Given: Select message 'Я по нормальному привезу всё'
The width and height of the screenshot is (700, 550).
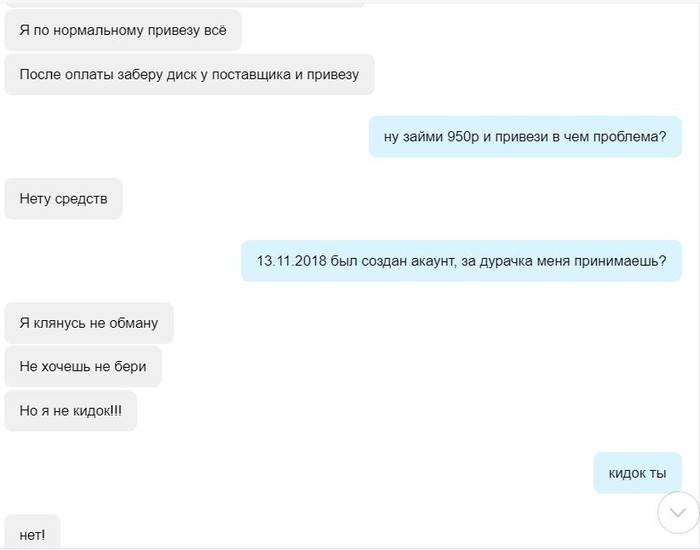Looking at the screenshot, I should [123, 30].
